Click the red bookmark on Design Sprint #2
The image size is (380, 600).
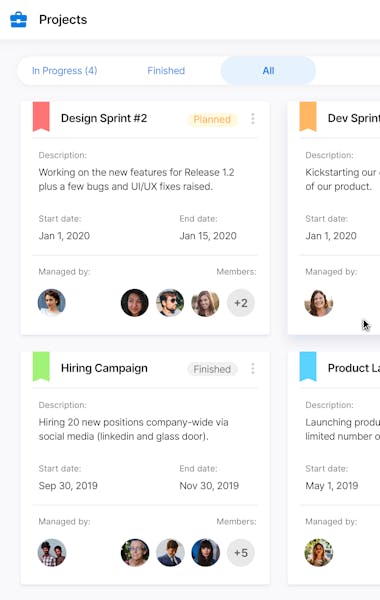tap(41, 117)
